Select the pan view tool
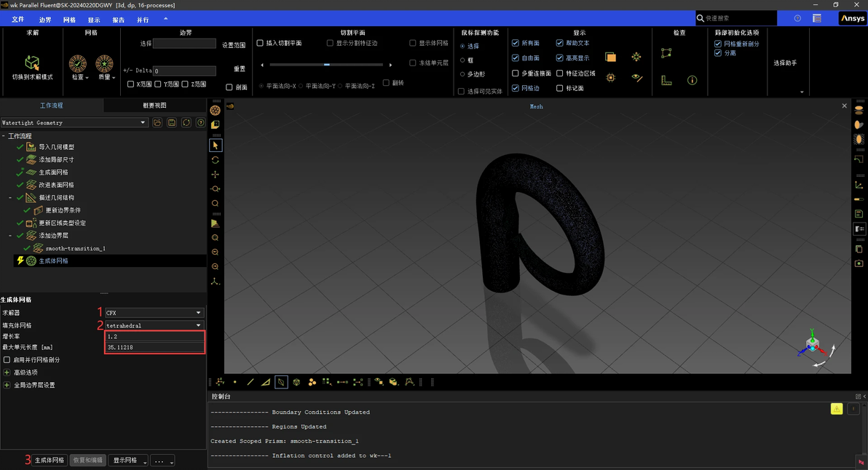 216,174
